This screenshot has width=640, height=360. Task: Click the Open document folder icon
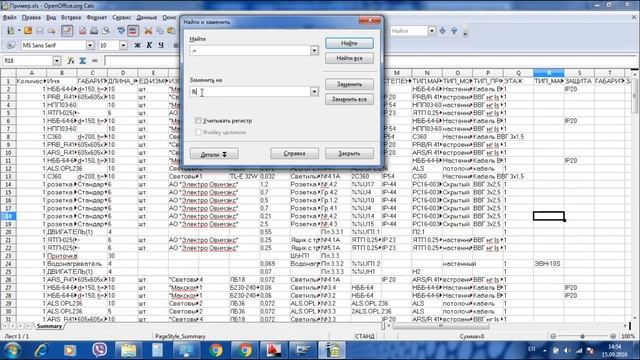28,31
